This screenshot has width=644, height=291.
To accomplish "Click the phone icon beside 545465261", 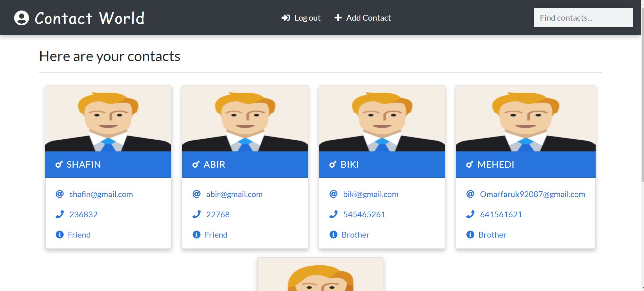I will pyautogui.click(x=333, y=214).
